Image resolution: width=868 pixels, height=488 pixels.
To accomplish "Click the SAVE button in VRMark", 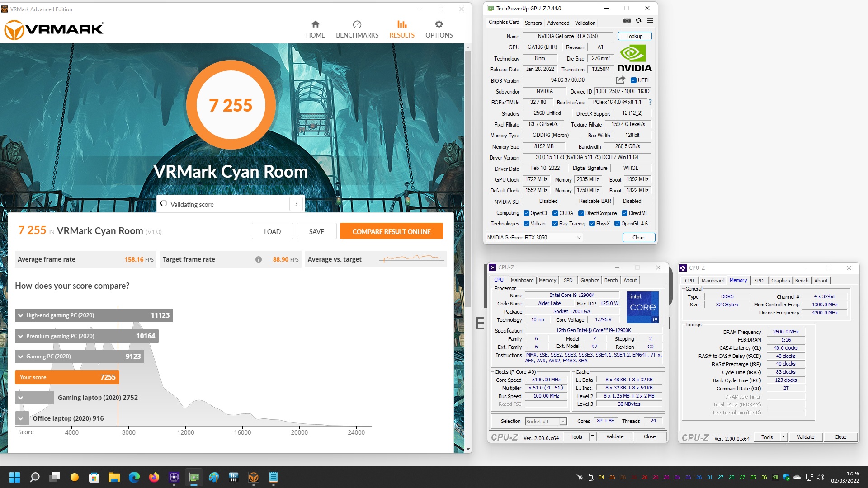I will click(316, 231).
